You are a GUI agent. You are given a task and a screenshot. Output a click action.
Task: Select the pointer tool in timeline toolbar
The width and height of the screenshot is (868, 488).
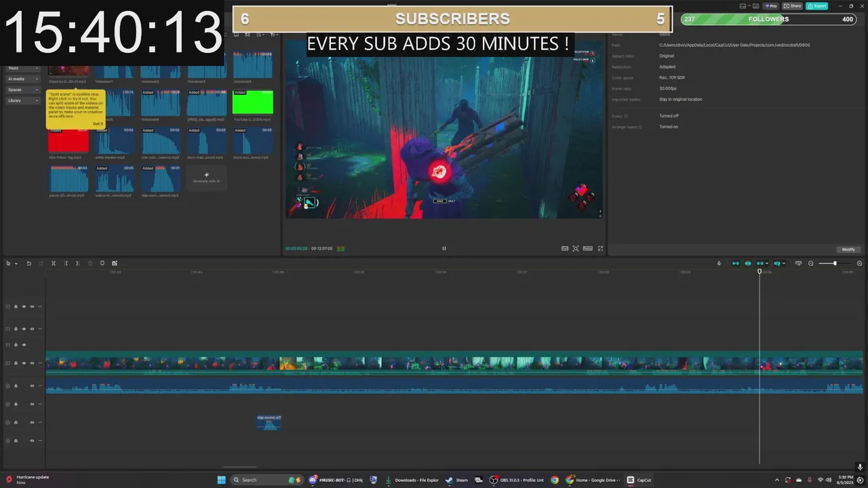click(x=8, y=263)
